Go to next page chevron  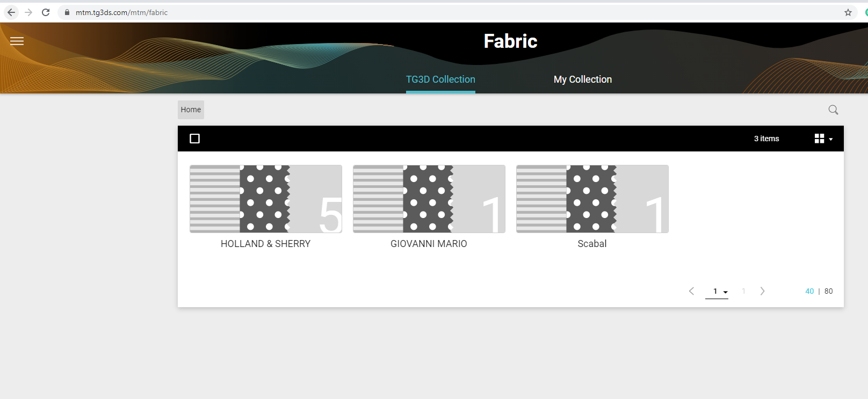pyautogui.click(x=762, y=291)
